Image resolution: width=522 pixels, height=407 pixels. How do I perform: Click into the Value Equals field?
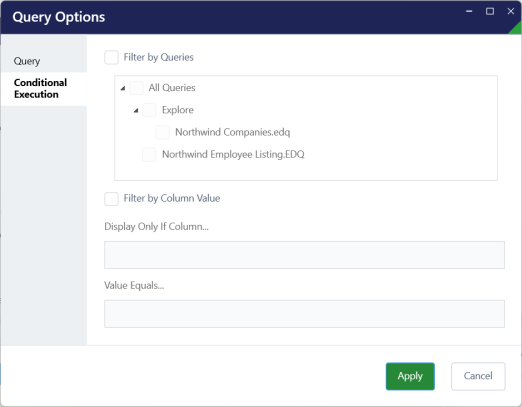(304, 314)
